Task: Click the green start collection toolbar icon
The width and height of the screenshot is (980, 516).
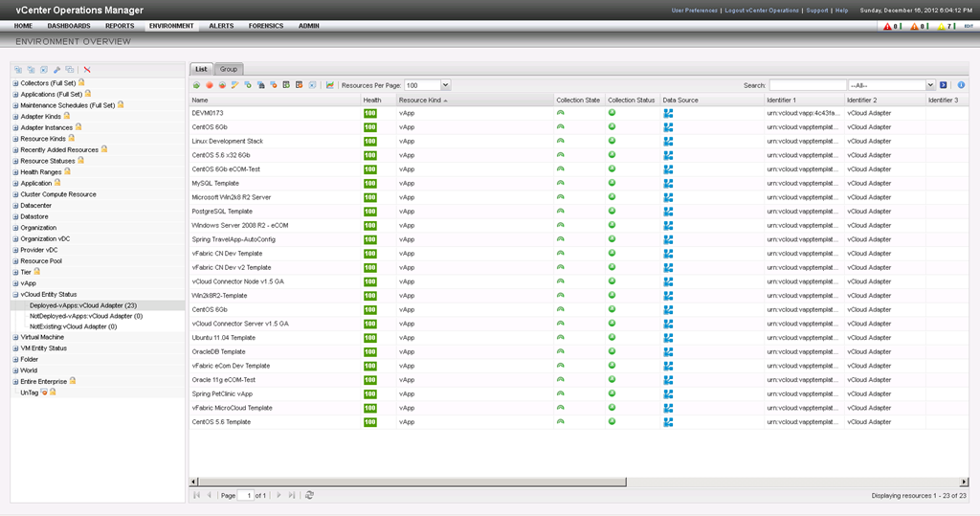Action: click(x=196, y=85)
